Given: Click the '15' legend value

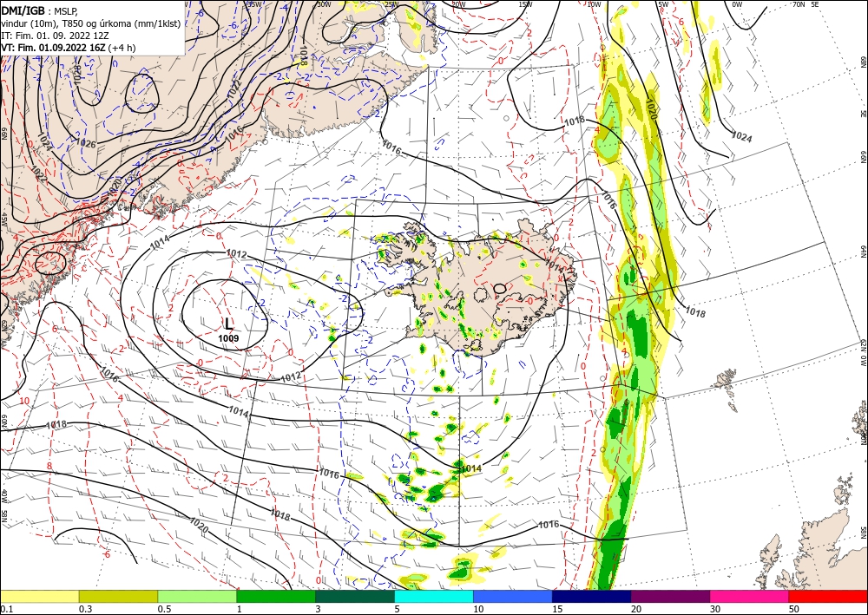Looking at the screenshot, I should point(557,609).
